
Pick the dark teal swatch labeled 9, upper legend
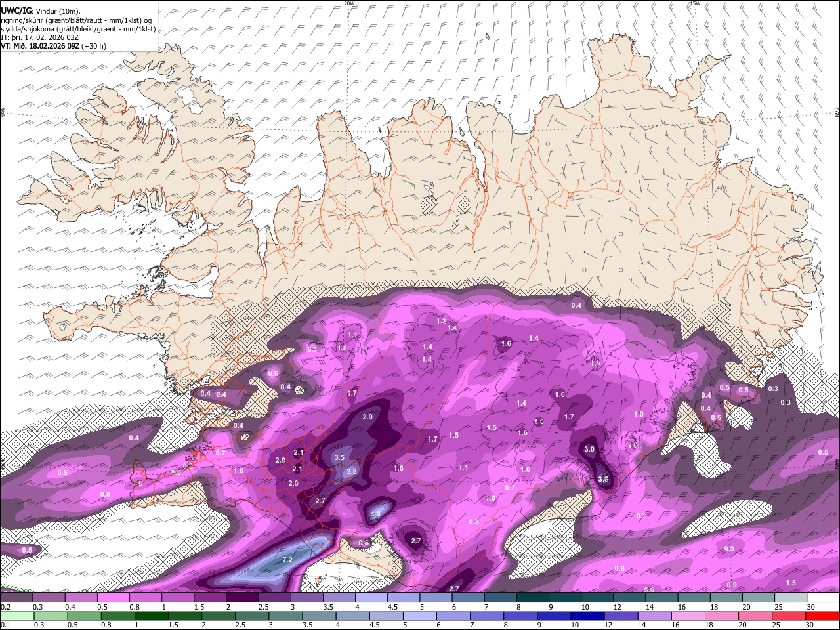(x=564, y=597)
